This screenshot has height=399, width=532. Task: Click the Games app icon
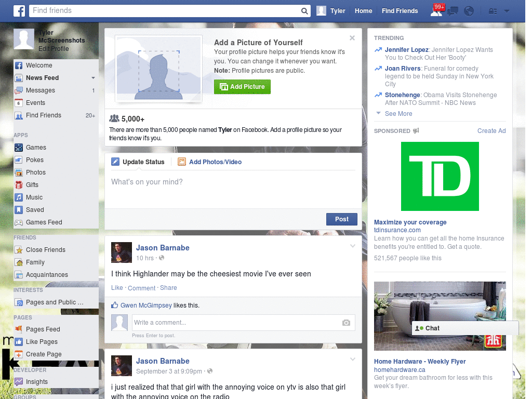19,148
